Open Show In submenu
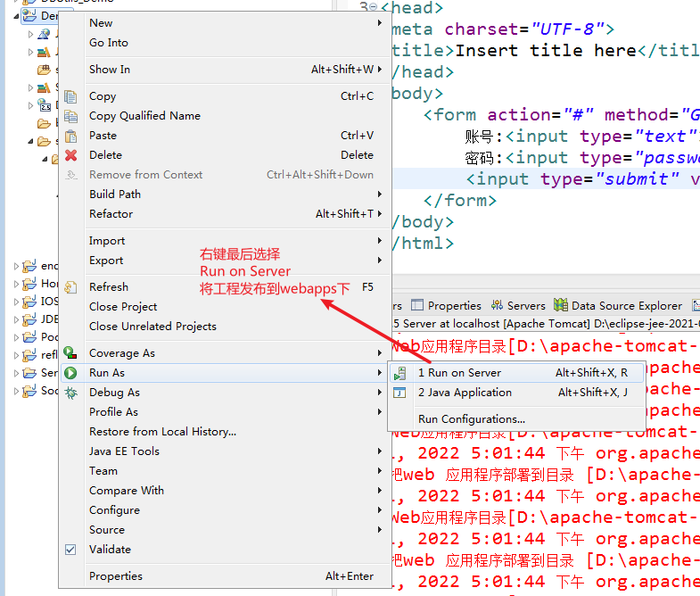The height and width of the screenshot is (596, 700). point(225,70)
